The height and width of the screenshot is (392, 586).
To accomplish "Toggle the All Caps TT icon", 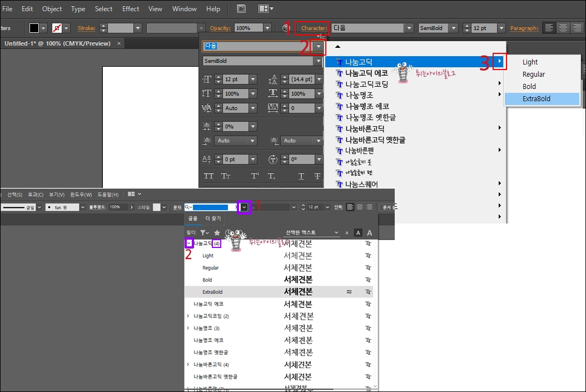I will pyautogui.click(x=208, y=176).
